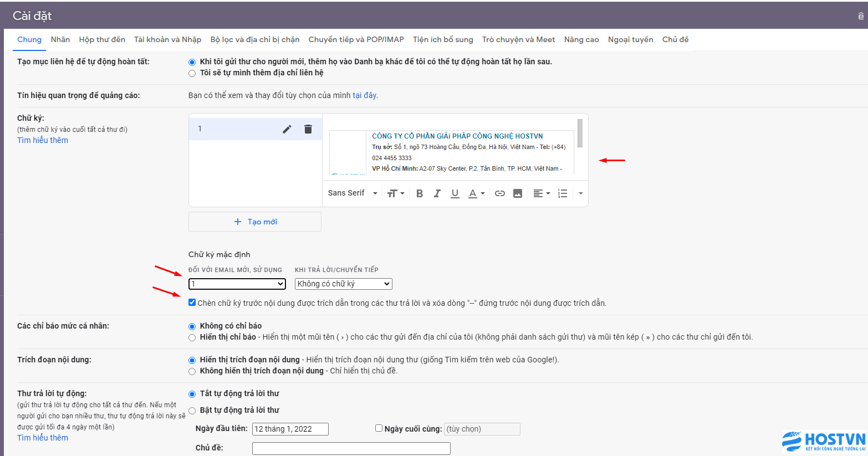
Task: Open the Nâng cao tab
Action: 581,39
